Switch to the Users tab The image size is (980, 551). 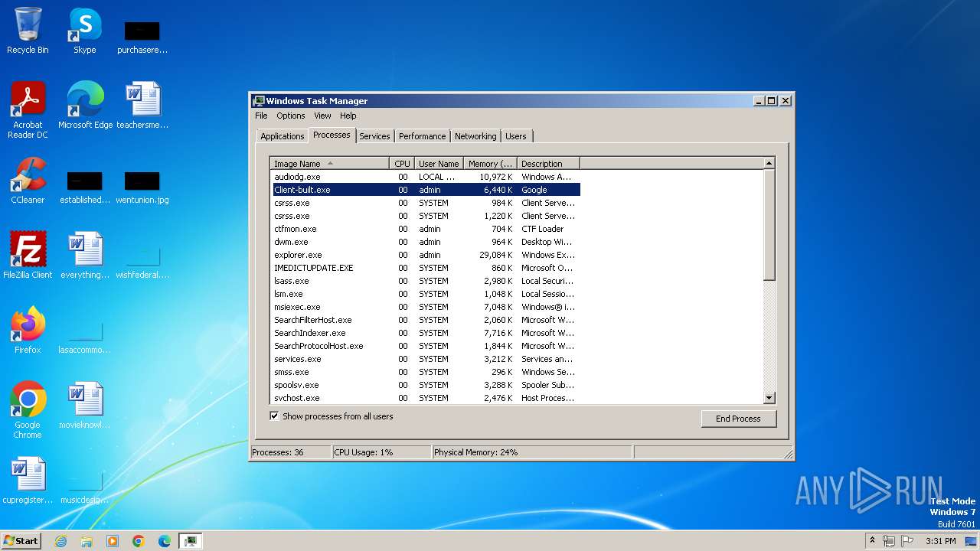coord(516,136)
